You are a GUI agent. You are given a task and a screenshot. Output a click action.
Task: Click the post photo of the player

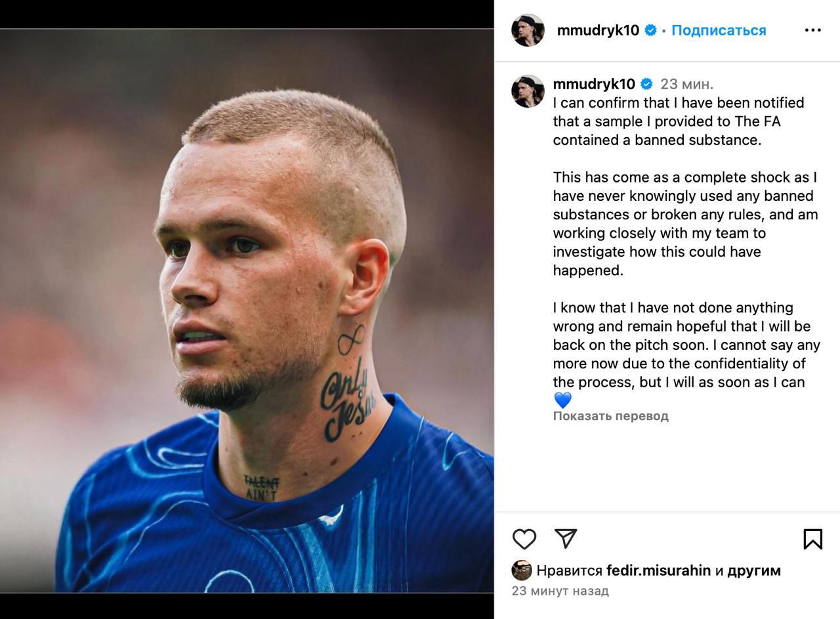[247, 310]
